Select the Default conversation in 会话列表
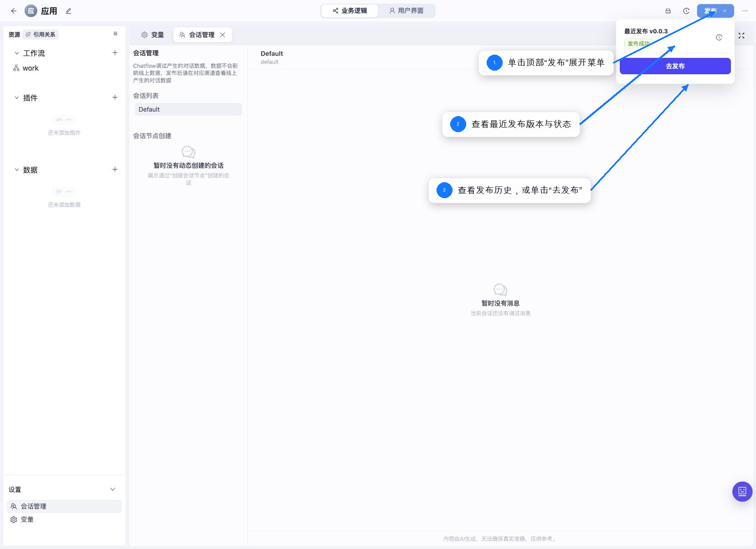Screen dimensions: 756x549 (188, 109)
